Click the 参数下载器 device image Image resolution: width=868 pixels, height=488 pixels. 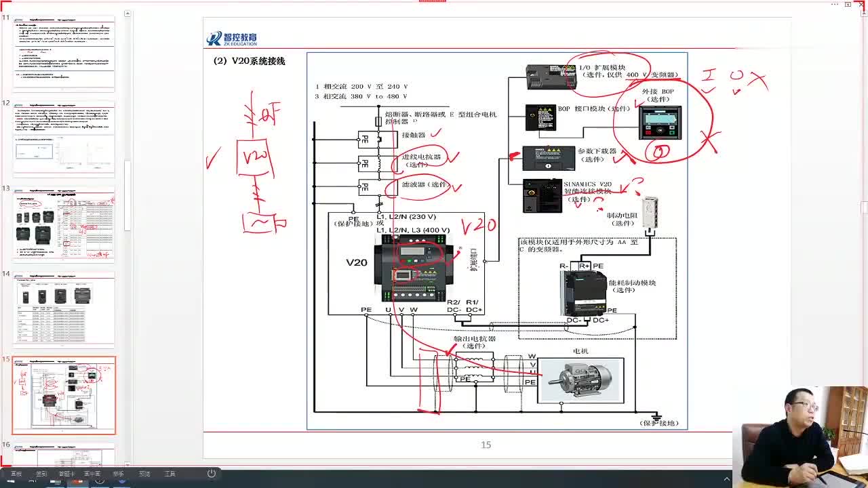(x=549, y=159)
